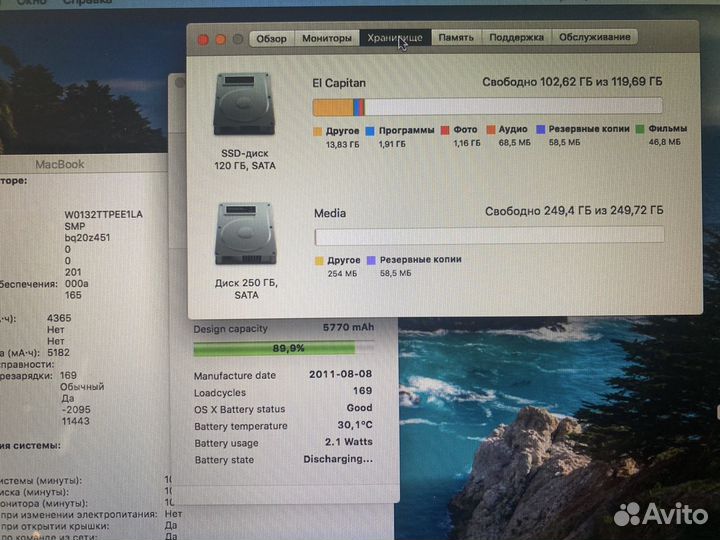Click the Диск 250 ГБ drive icon
720x540 pixels.
coord(246,234)
